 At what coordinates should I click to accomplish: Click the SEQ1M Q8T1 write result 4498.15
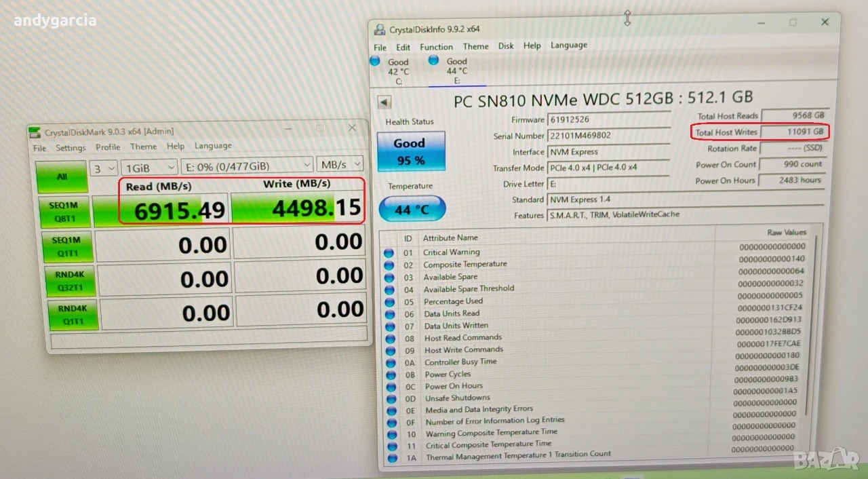[x=298, y=208]
